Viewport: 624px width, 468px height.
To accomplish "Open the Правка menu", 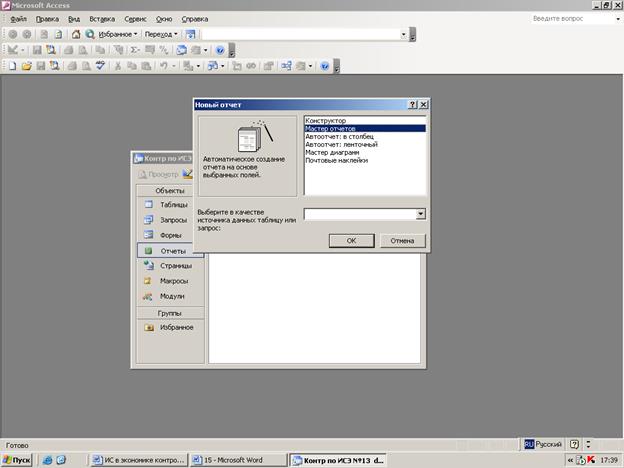I will pos(47,19).
